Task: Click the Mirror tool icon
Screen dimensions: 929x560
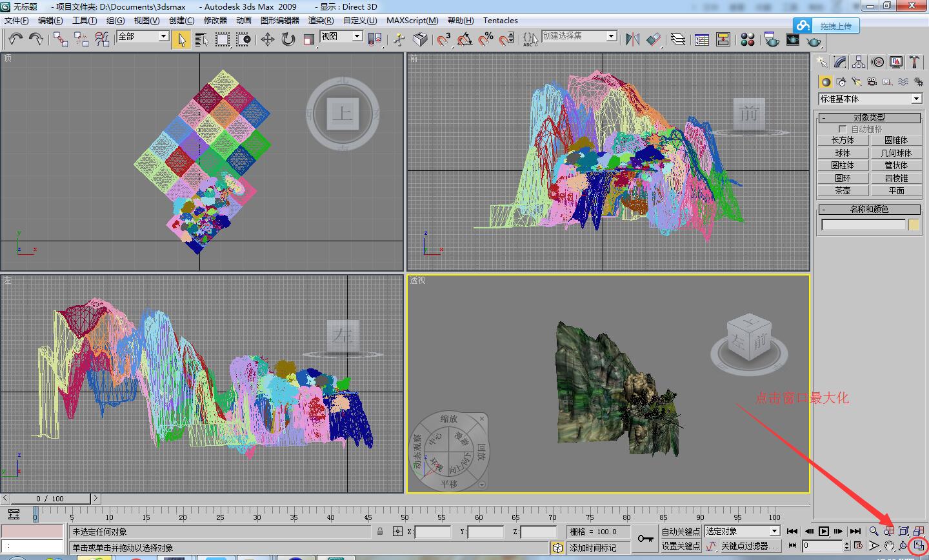Action: (x=633, y=39)
